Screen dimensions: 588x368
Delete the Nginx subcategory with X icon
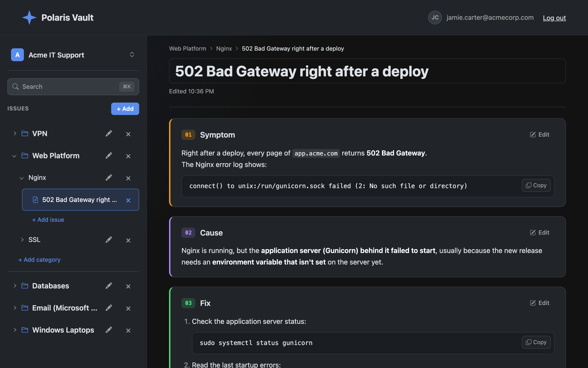(128, 178)
